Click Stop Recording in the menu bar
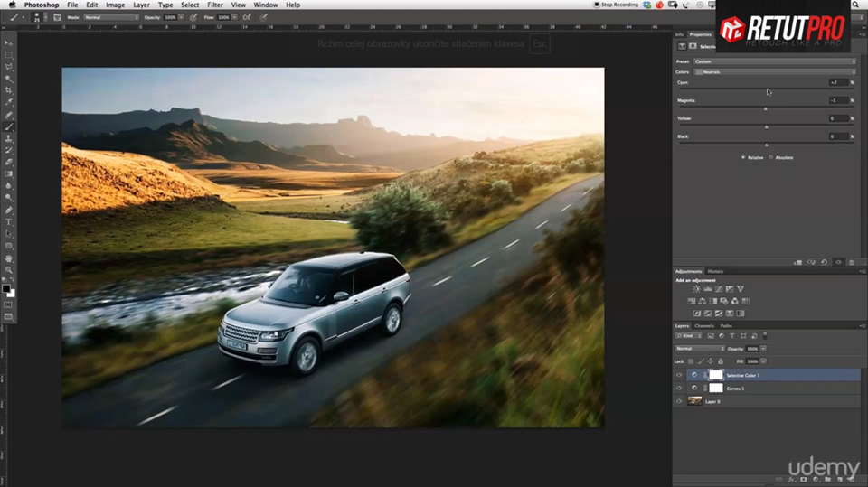Image resolution: width=868 pixels, height=487 pixels. point(618,5)
